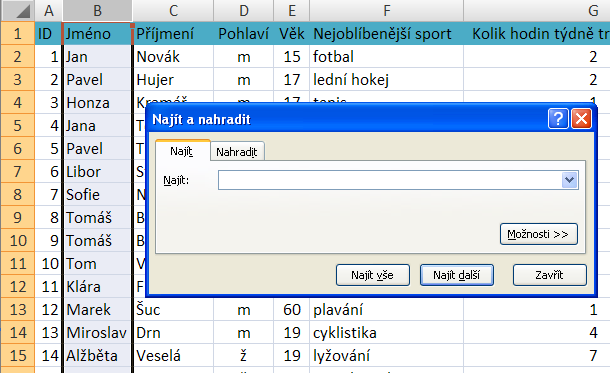Click the Najít další button
610x373 pixels.
457,275
